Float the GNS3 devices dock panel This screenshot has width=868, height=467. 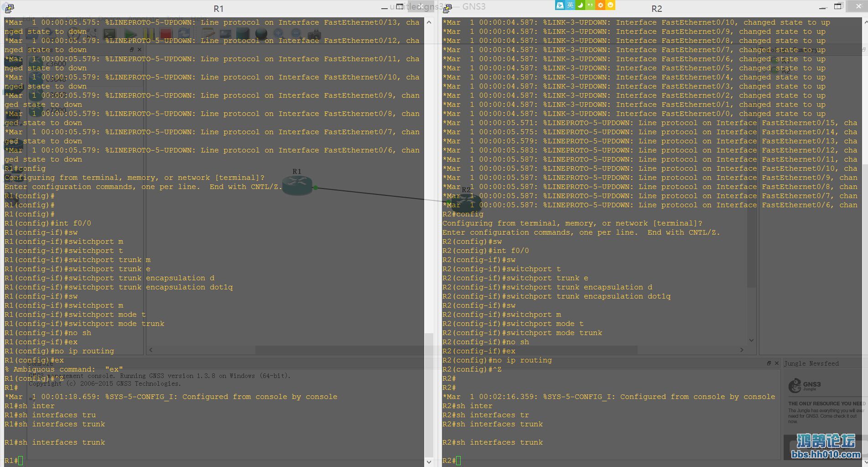[131, 49]
